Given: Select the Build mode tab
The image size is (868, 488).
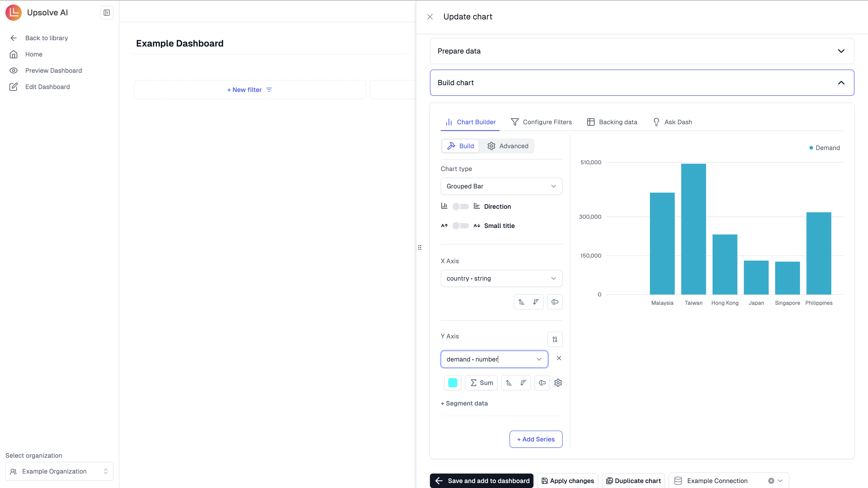Looking at the screenshot, I should 461,146.
